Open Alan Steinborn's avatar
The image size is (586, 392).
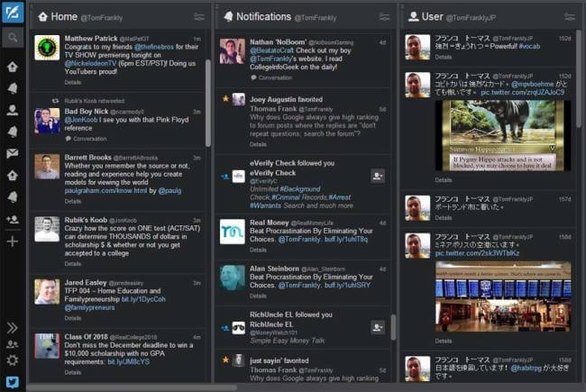point(233,278)
